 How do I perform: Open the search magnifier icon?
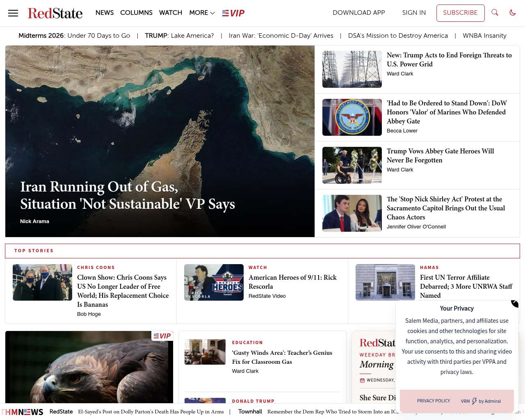coord(495,13)
